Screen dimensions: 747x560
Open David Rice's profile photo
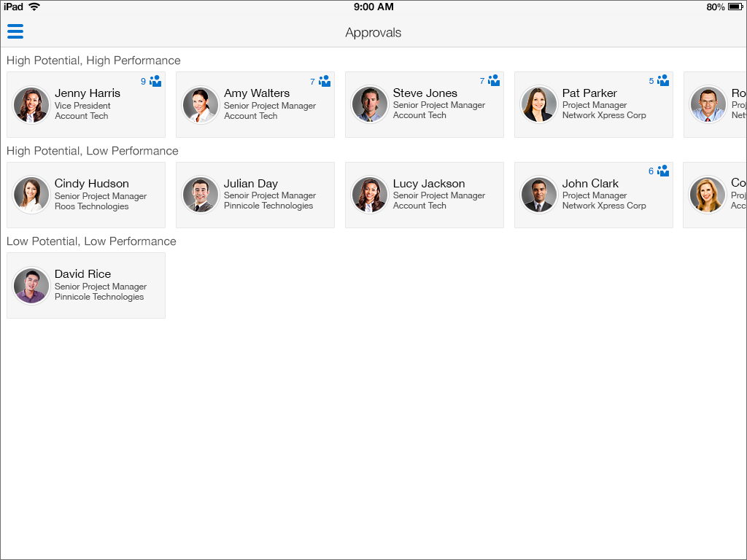[x=31, y=285]
